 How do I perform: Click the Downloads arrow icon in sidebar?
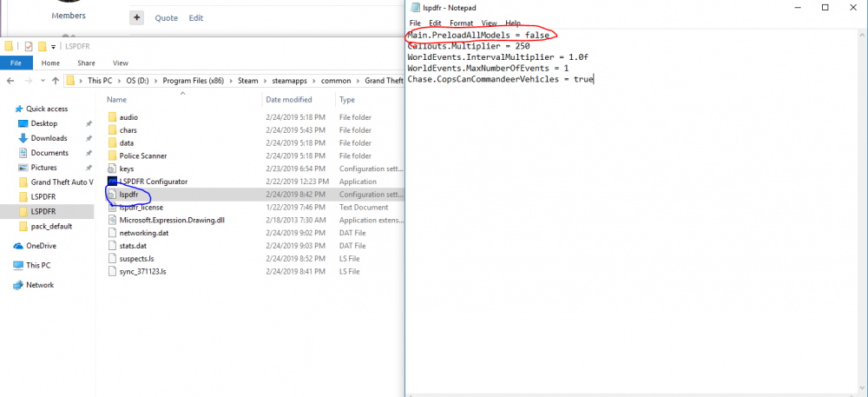pyautogui.click(x=23, y=138)
